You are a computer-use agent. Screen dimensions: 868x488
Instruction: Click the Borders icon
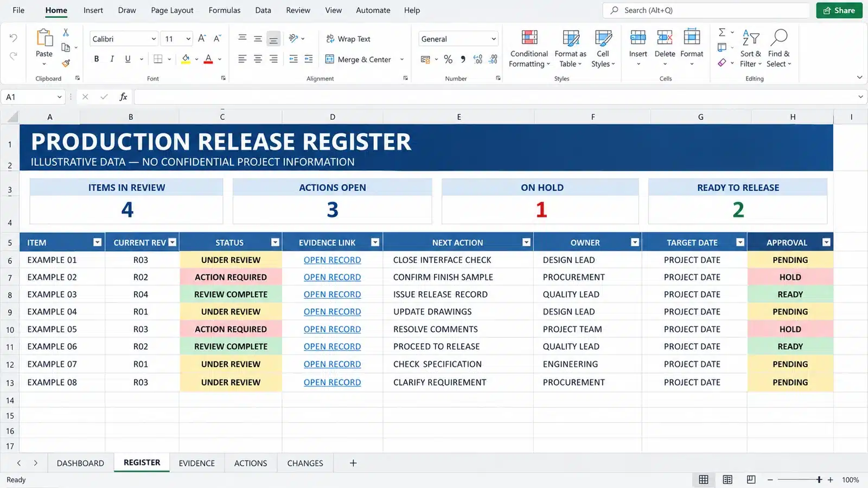(x=158, y=59)
